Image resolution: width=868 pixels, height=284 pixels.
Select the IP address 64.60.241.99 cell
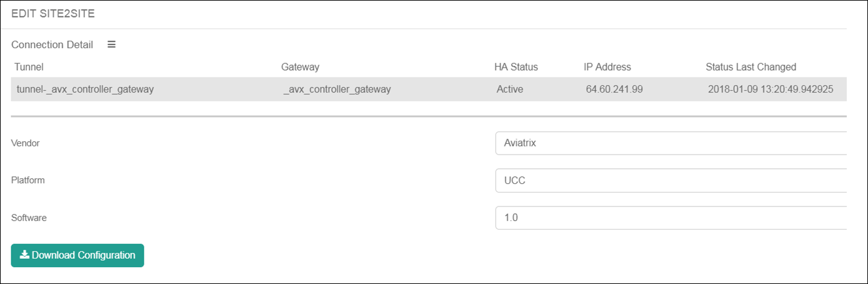point(614,89)
